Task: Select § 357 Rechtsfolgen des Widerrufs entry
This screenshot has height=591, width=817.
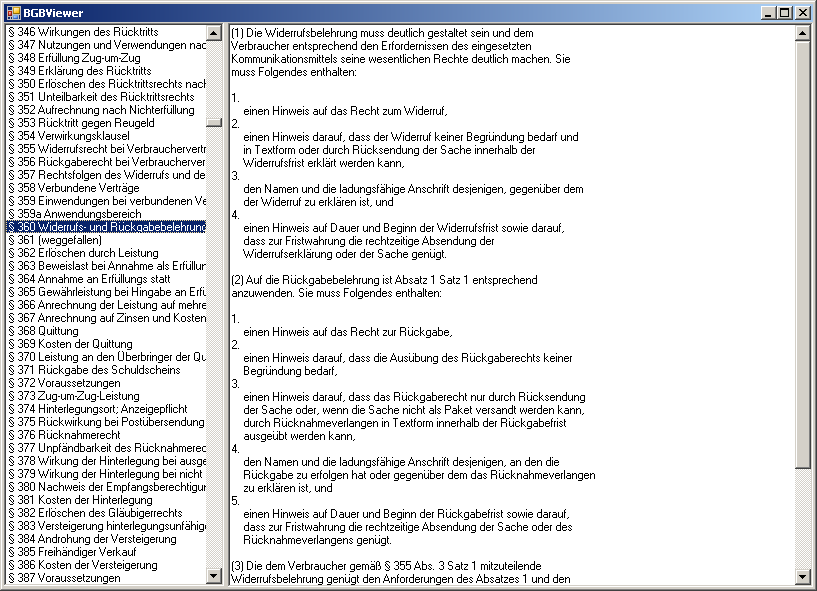Action: click(106, 175)
